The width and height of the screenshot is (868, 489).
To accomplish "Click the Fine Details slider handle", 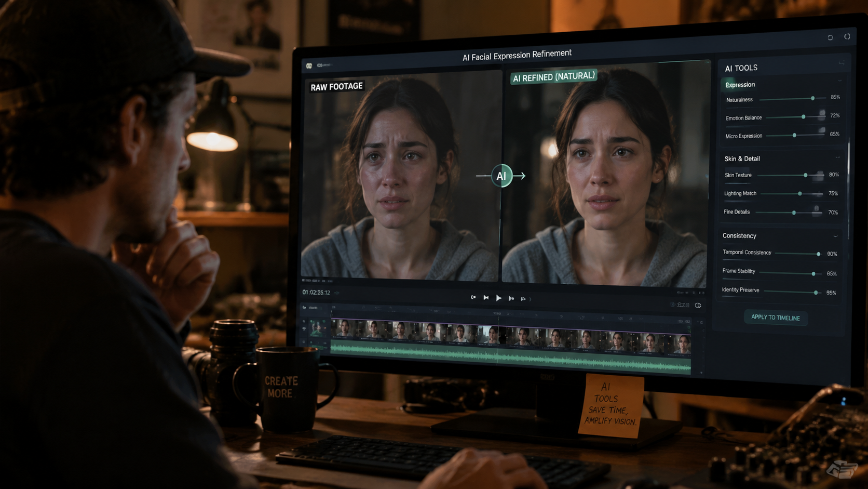I will [x=794, y=213].
